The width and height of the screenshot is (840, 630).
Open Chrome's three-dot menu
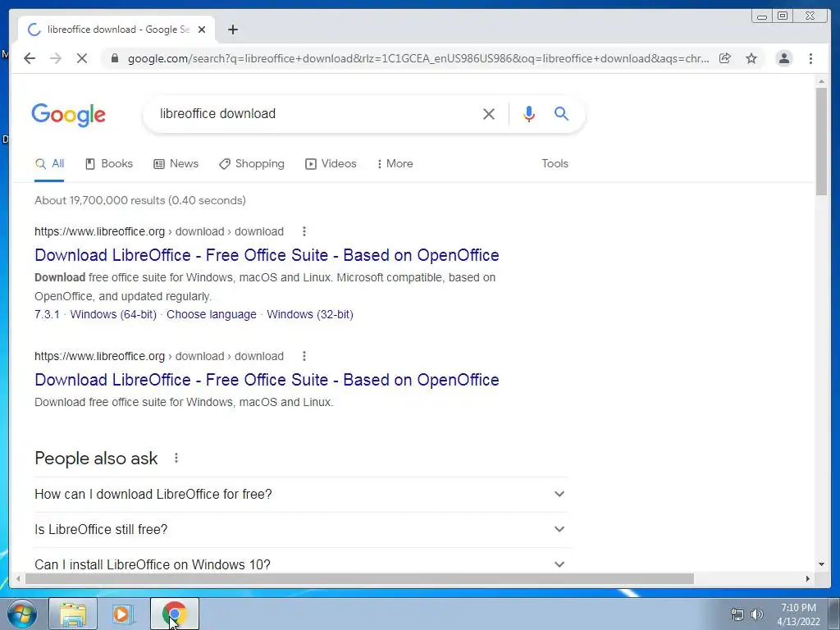tap(810, 58)
